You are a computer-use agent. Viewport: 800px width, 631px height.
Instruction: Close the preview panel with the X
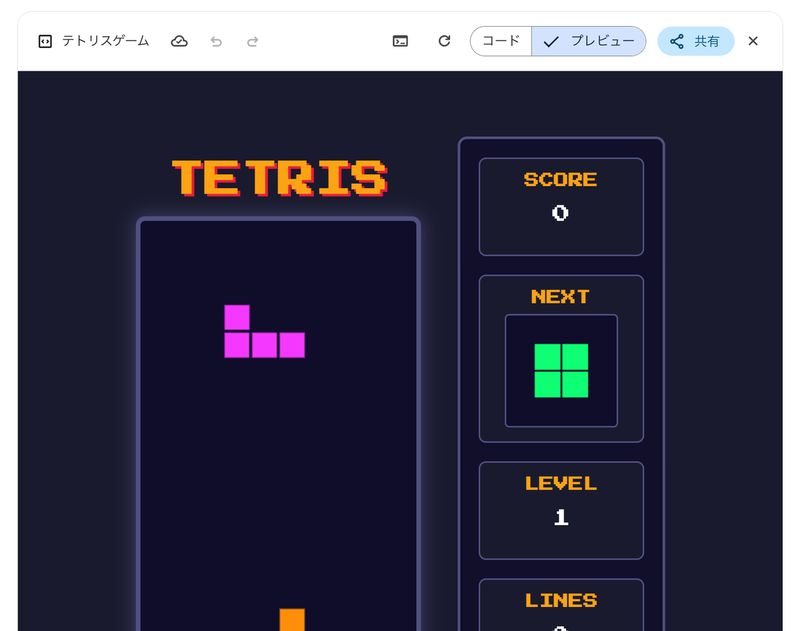click(753, 41)
